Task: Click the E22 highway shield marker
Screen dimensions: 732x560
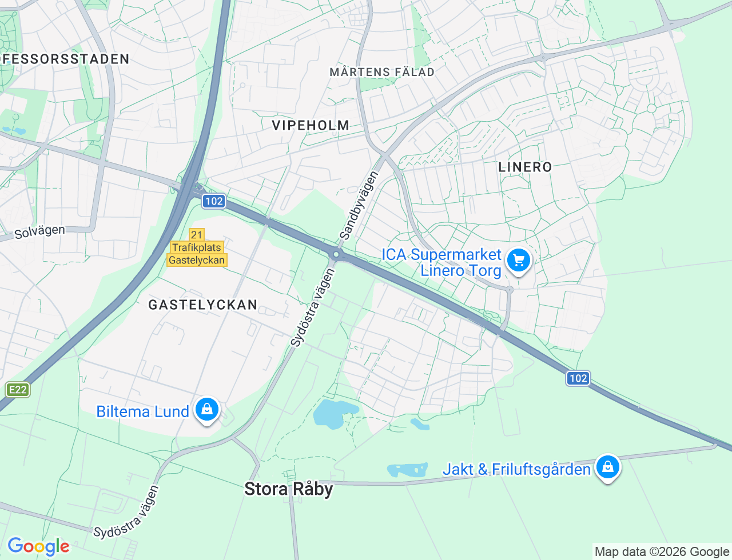Action: click(18, 390)
